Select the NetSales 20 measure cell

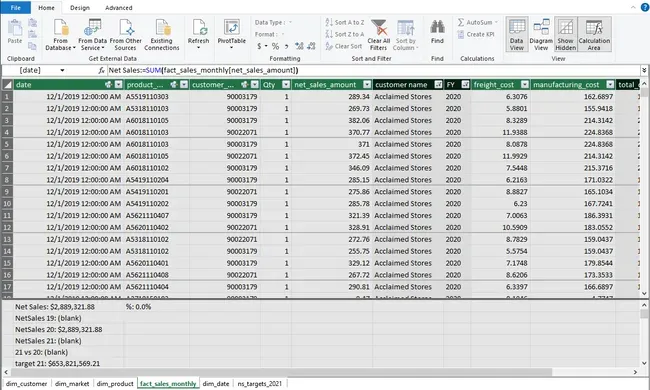[x=68, y=329]
